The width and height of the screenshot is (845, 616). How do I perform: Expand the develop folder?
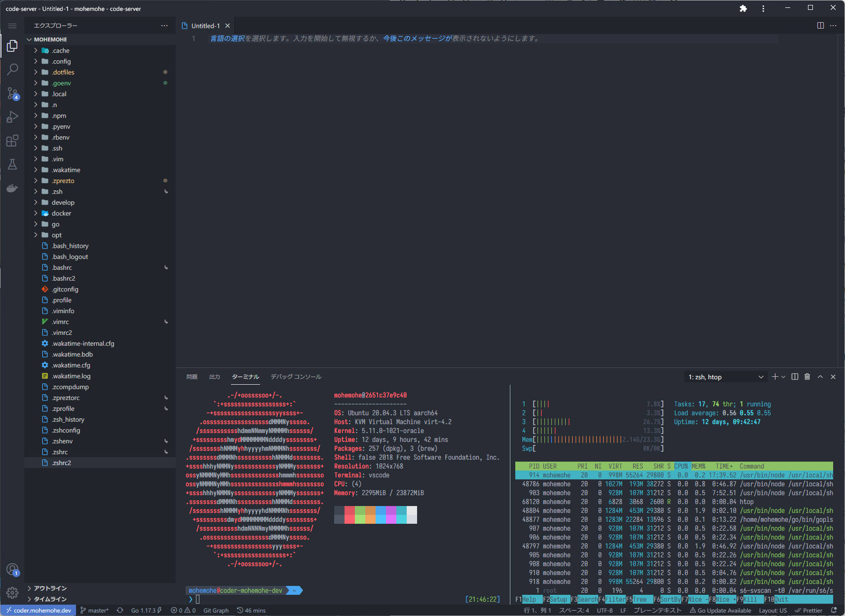(100, 203)
